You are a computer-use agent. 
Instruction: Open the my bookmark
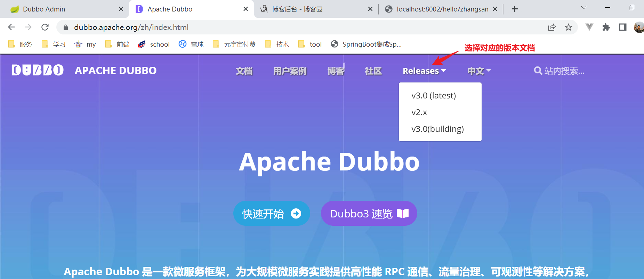pyautogui.click(x=85, y=44)
